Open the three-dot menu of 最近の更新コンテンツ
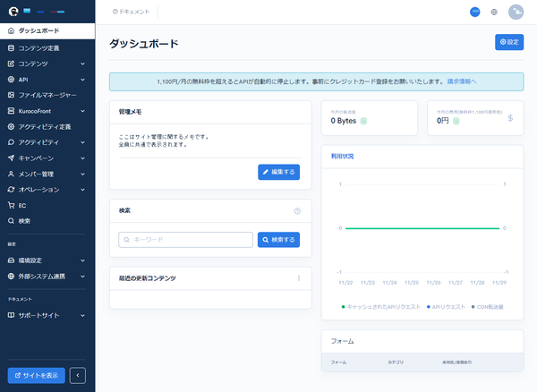Viewport: 537px width, 392px height. (299, 278)
